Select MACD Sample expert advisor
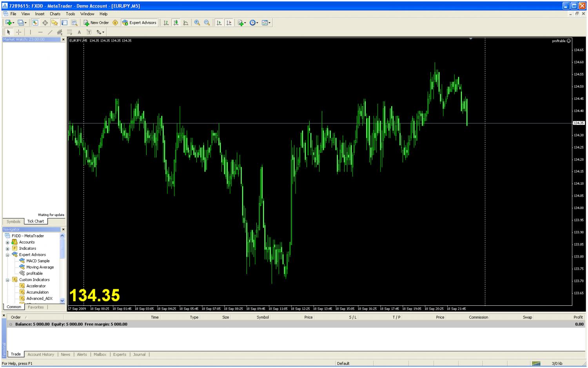The height and width of the screenshot is (368, 588). (x=38, y=261)
